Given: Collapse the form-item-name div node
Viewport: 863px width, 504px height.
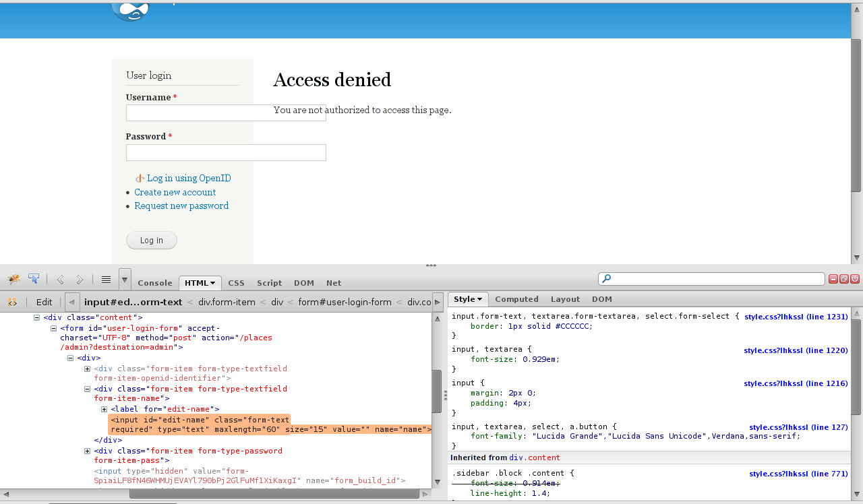Looking at the screenshot, I should tap(87, 389).
